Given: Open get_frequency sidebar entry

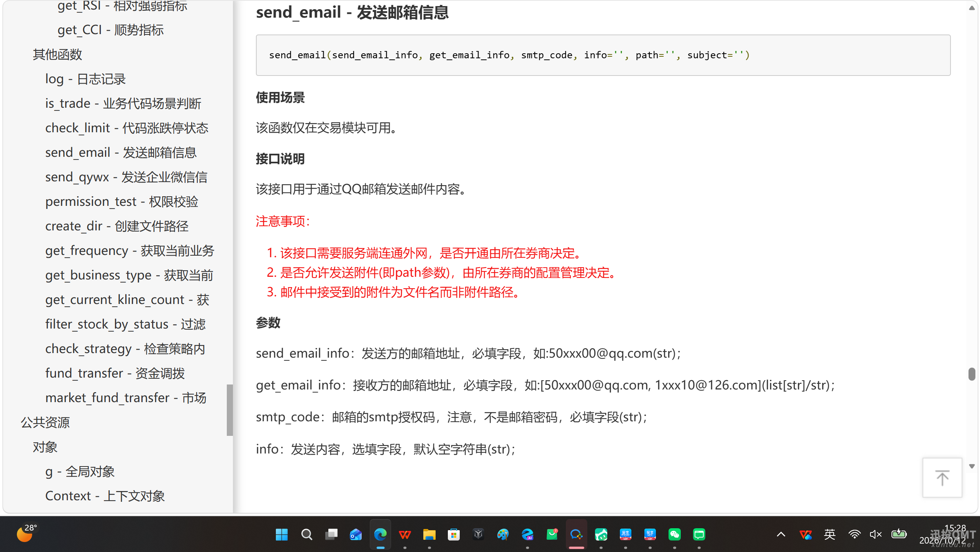Looking at the screenshot, I should [x=130, y=251].
